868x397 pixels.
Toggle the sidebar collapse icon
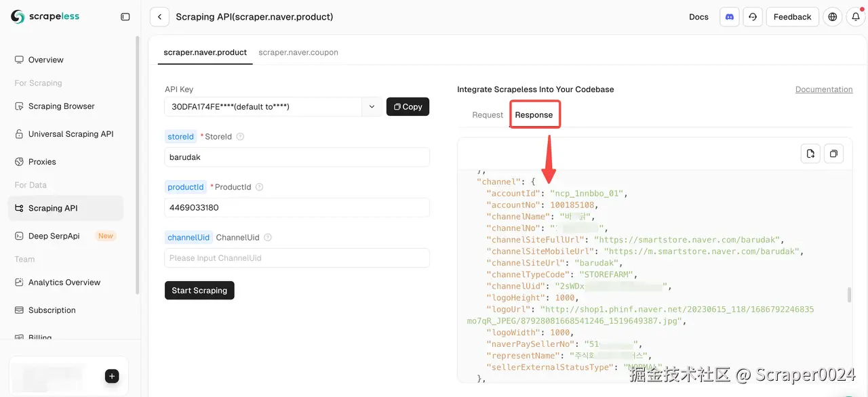point(125,17)
